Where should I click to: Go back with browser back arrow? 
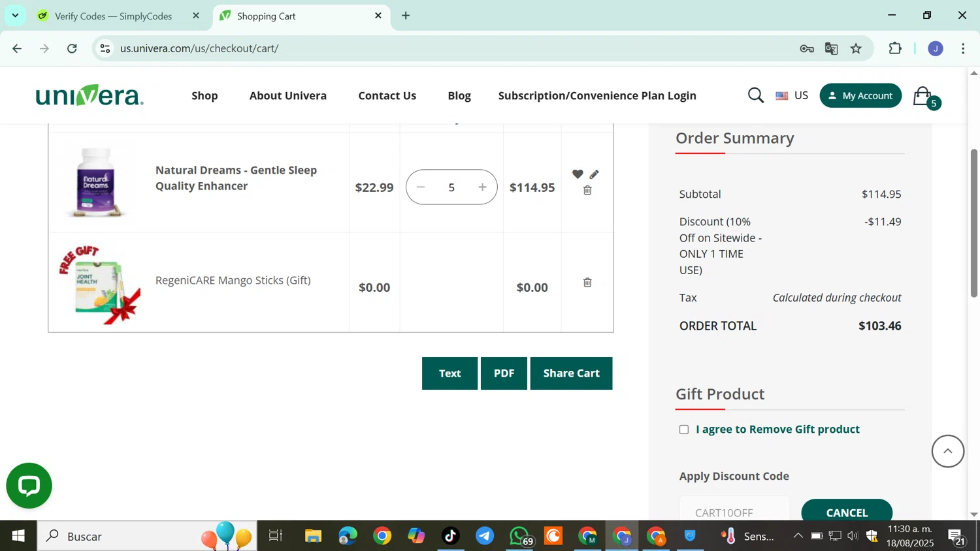tap(18, 48)
